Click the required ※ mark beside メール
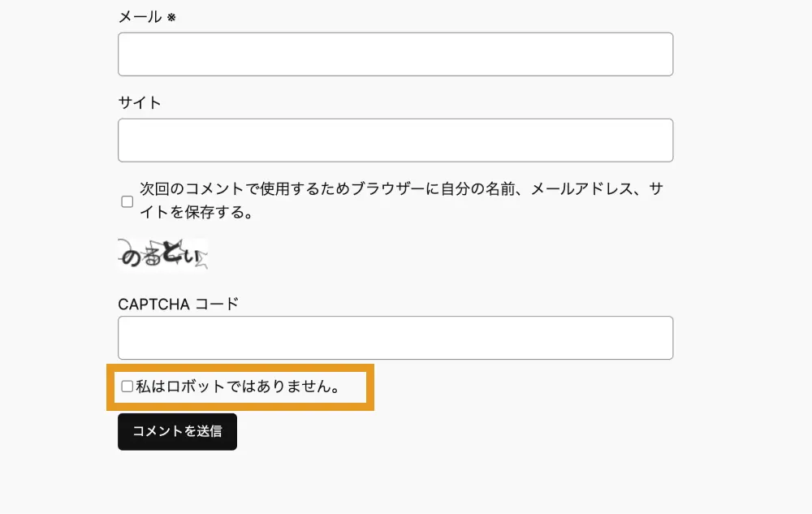Image resolution: width=812 pixels, height=514 pixels. [x=171, y=17]
